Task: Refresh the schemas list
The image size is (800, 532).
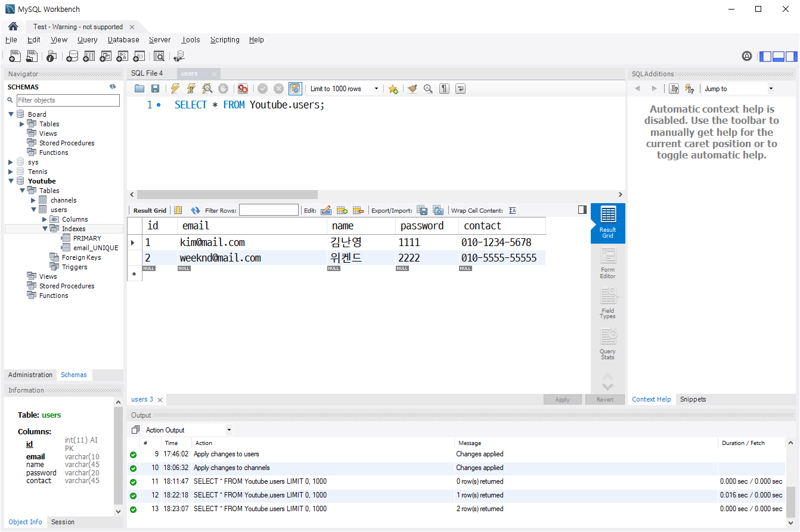Action: point(113,87)
